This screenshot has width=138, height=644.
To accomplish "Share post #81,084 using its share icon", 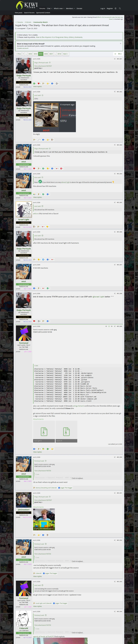I will point(115,174).
